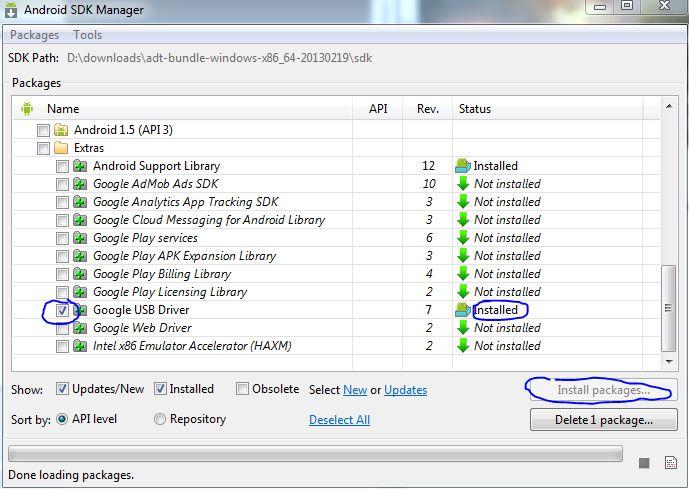Click the installed status icon for Android Support Library

coord(463,166)
